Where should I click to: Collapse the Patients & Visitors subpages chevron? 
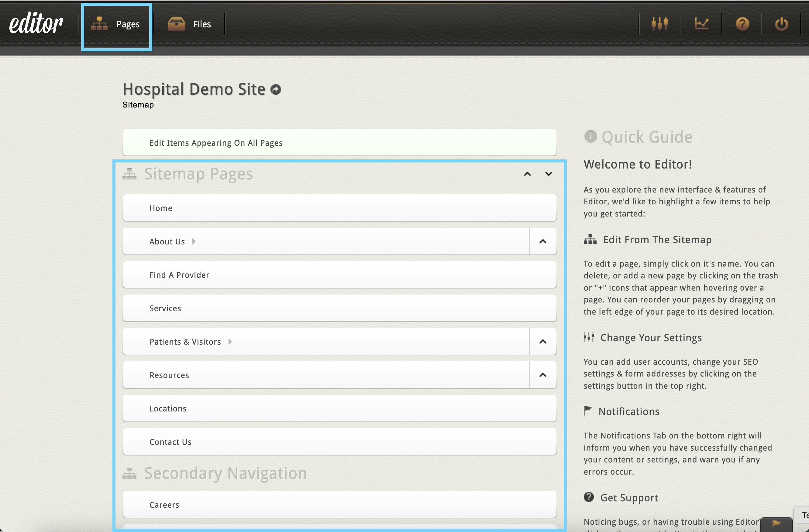(542, 341)
